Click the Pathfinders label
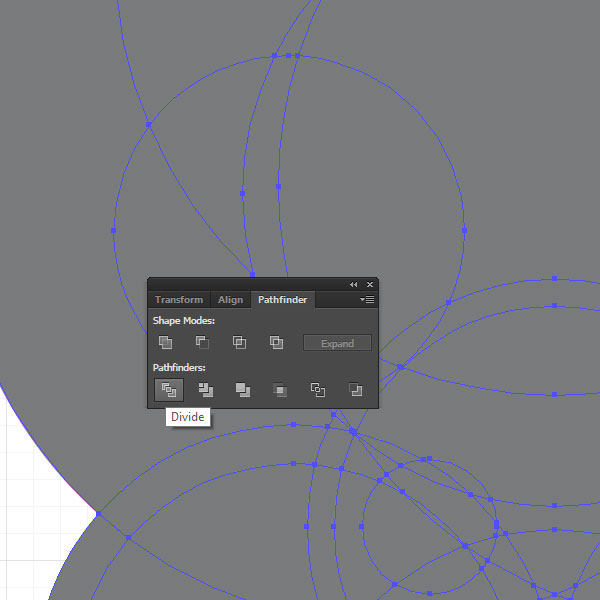 click(x=179, y=368)
